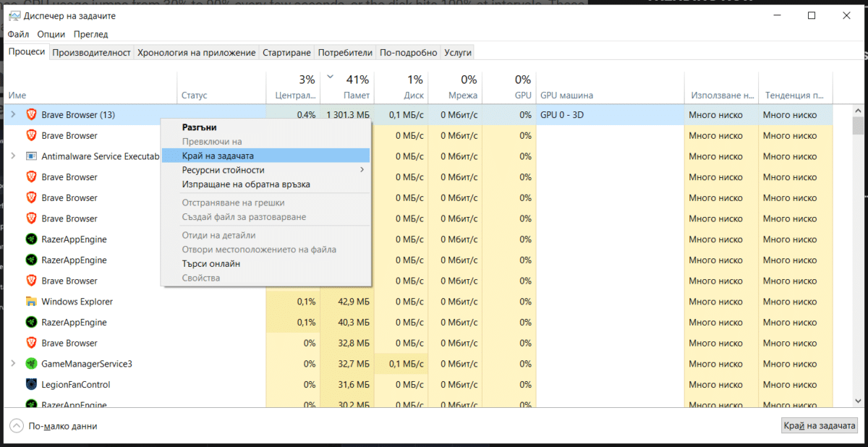Select the Antimalware Service Executable name
Screen dimensions: 868x447
[100, 156]
